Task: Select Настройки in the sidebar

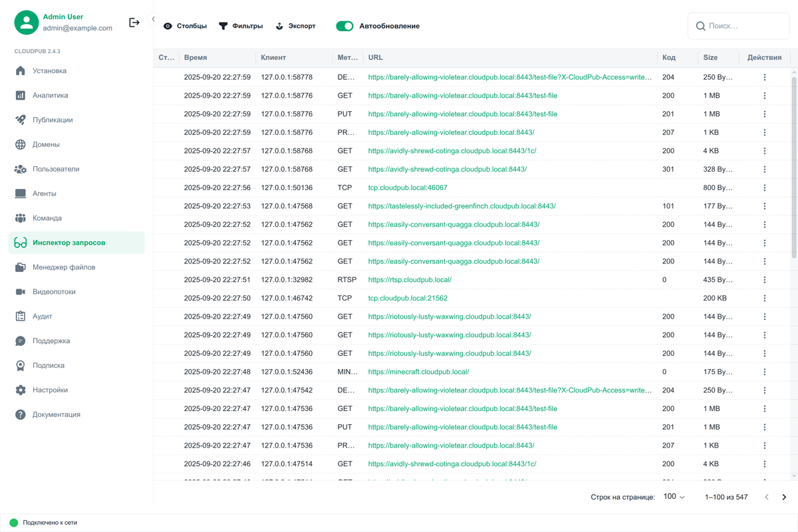Action: [x=51, y=390]
